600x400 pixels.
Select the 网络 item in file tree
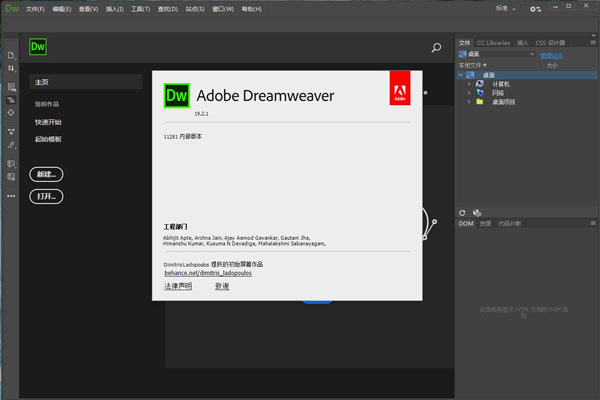(497, 93)
